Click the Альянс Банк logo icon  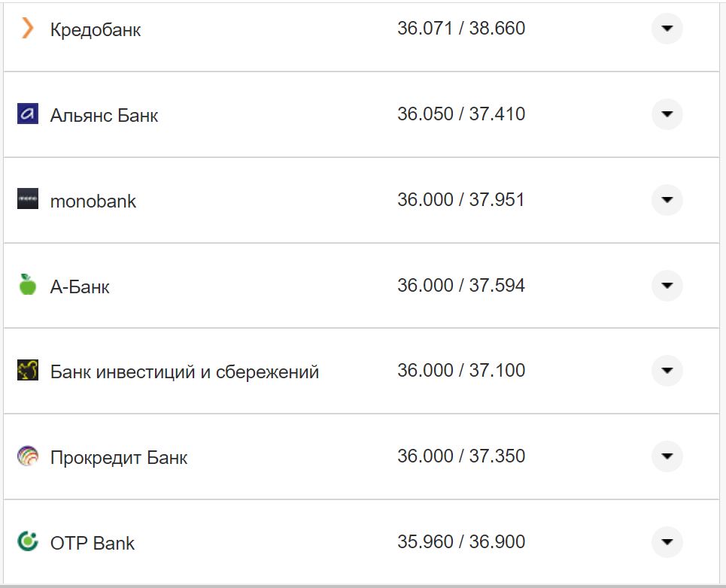[x=28, y=114]
